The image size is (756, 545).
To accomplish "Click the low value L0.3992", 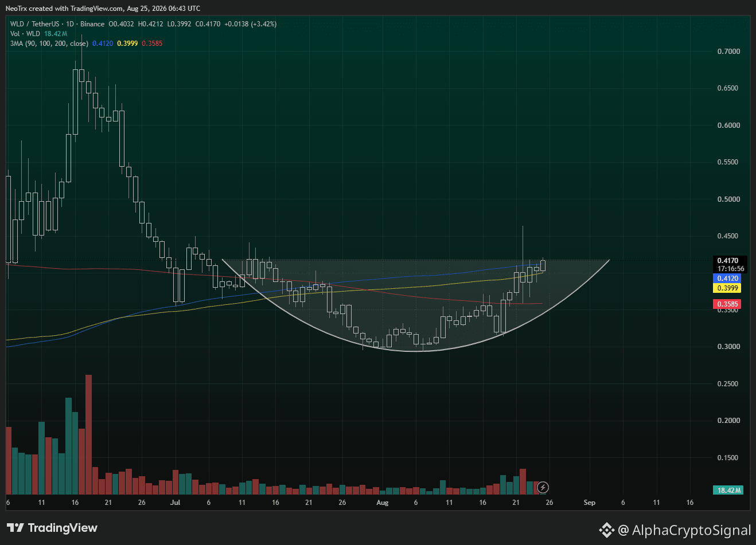I will click(x=179, y=24).
